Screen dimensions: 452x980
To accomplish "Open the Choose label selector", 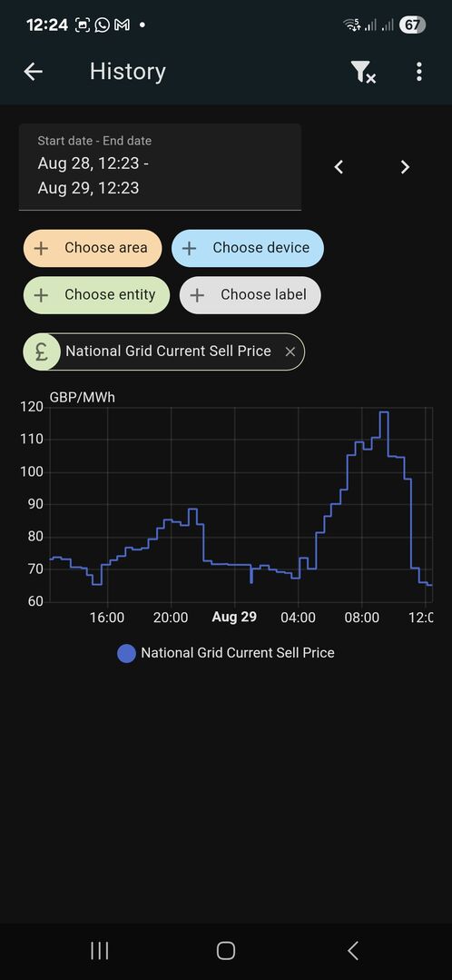I will point(251,295).
